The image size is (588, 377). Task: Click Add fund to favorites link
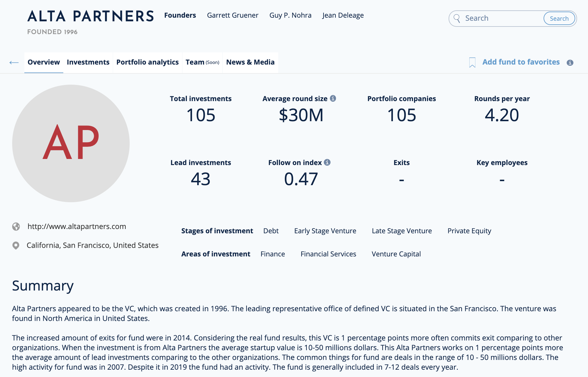521,62
